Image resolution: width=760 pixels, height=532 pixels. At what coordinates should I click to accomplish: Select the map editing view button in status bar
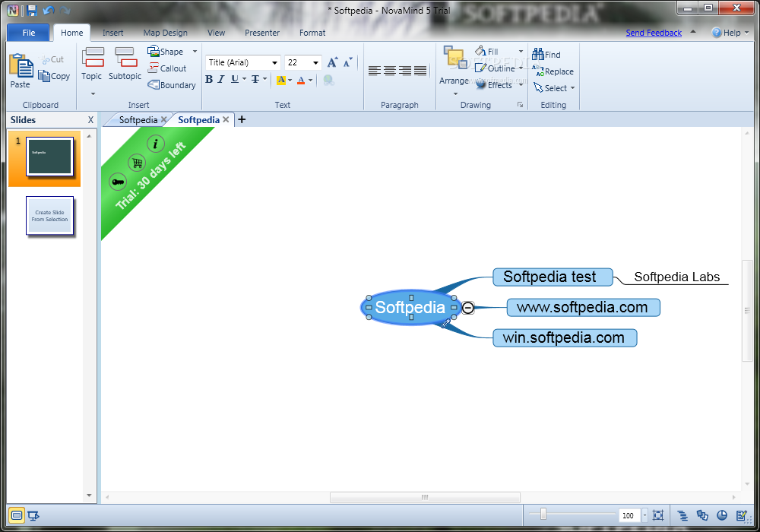pos(17,515)
